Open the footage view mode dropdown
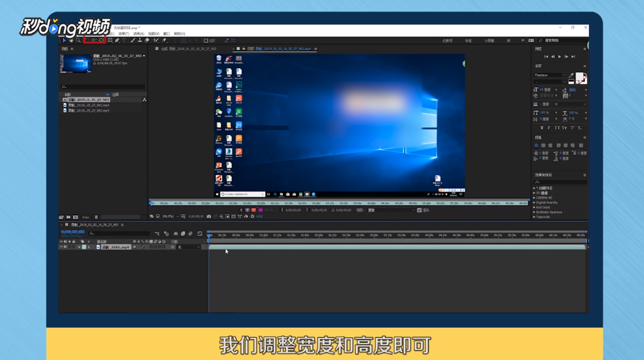Viewport: 644px width, 360px height. click(392, 210)
